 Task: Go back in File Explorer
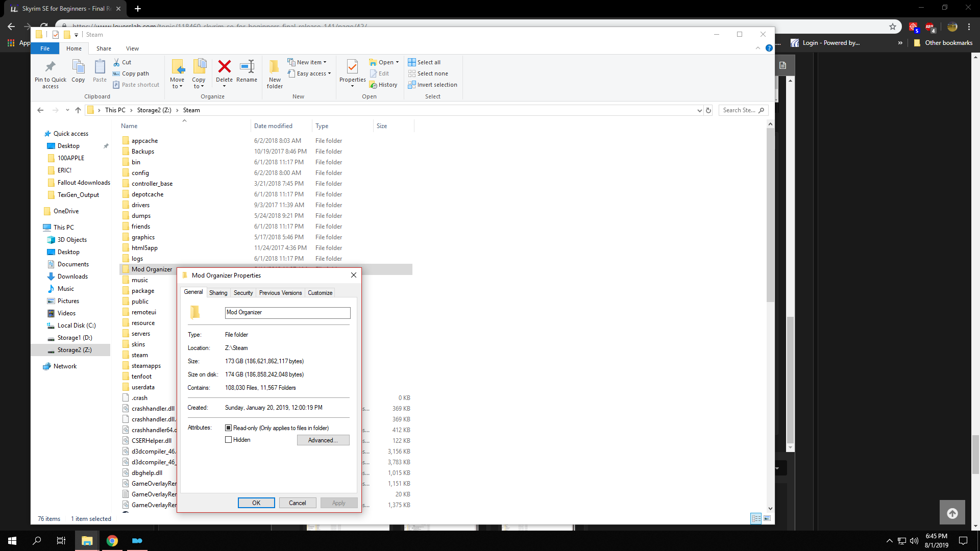(x=40, y=110)
